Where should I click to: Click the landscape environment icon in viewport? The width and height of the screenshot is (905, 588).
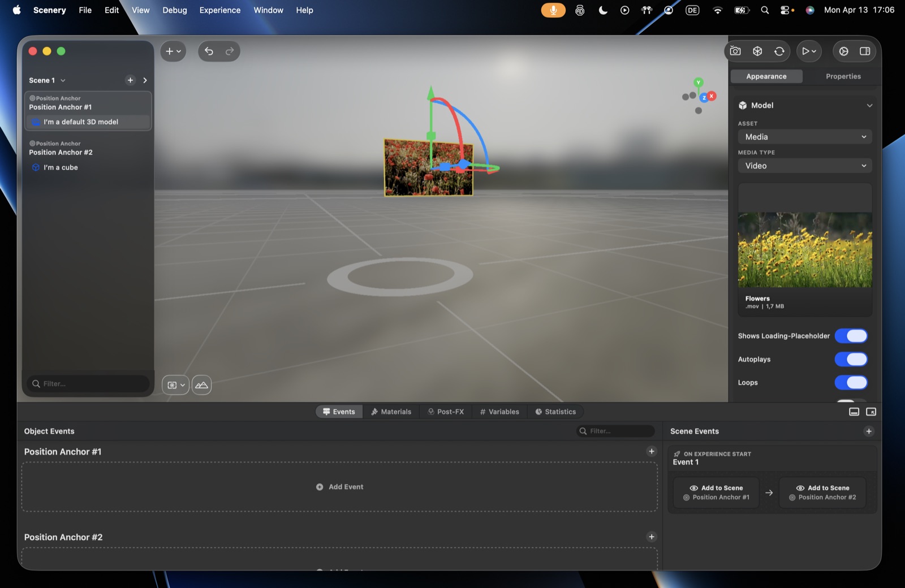coord(201,385)
